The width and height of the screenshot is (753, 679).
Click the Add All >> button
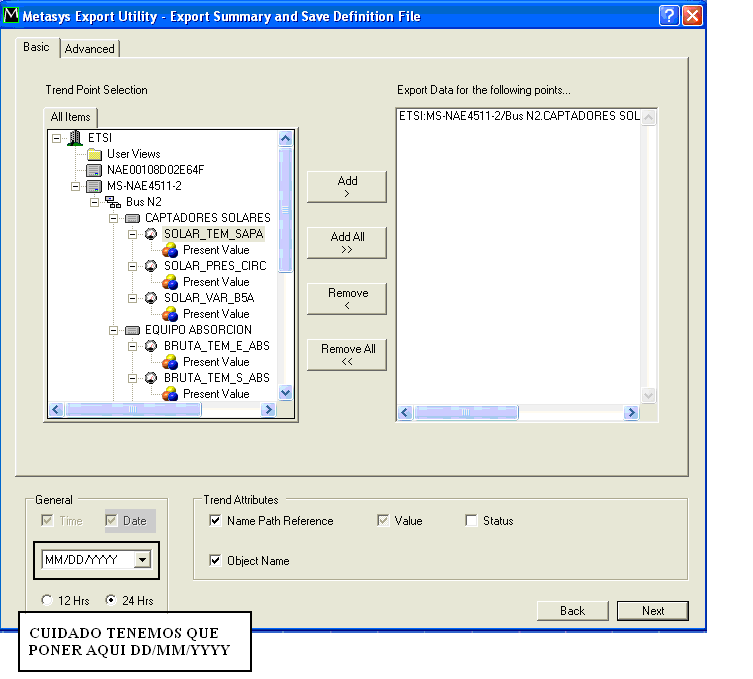tap(347, 243)
